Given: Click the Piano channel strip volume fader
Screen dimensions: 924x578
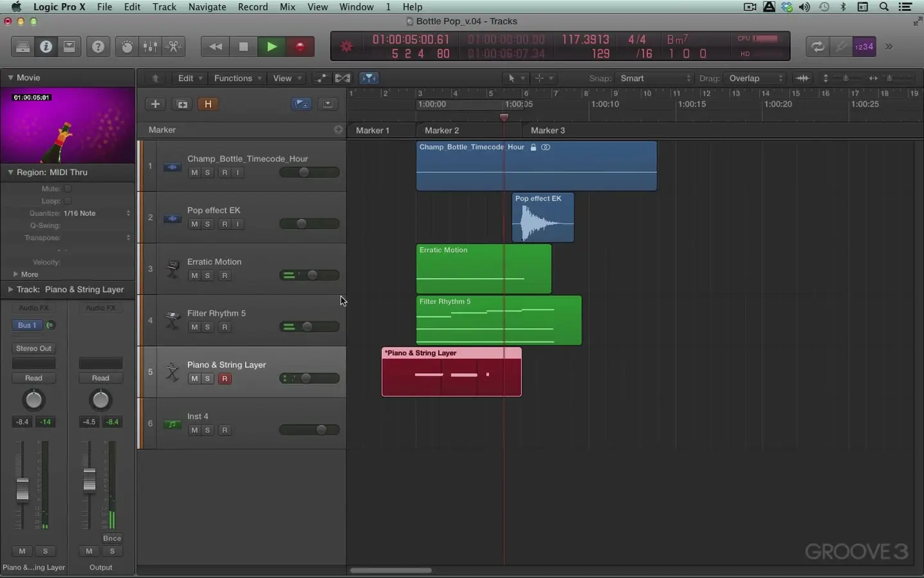Looking at the screenshot, I should pyautogui.click(x=22, y=490).
